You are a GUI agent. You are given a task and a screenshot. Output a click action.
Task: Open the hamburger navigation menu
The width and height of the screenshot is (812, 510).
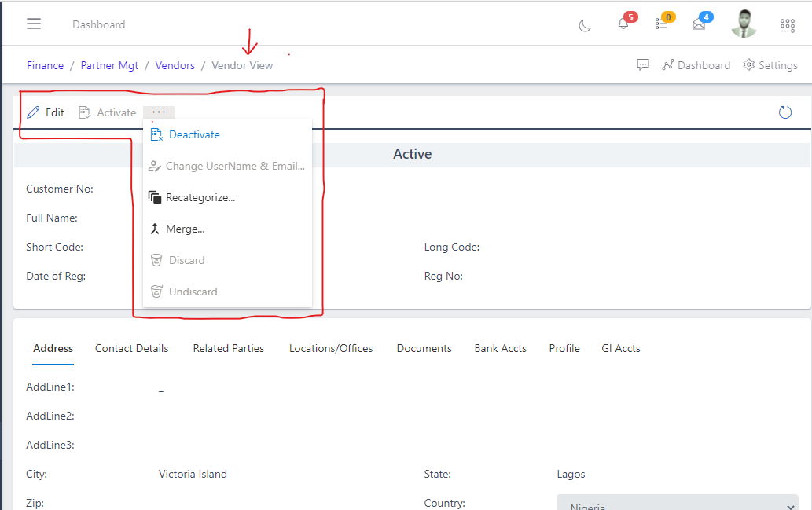click(33, 23)
